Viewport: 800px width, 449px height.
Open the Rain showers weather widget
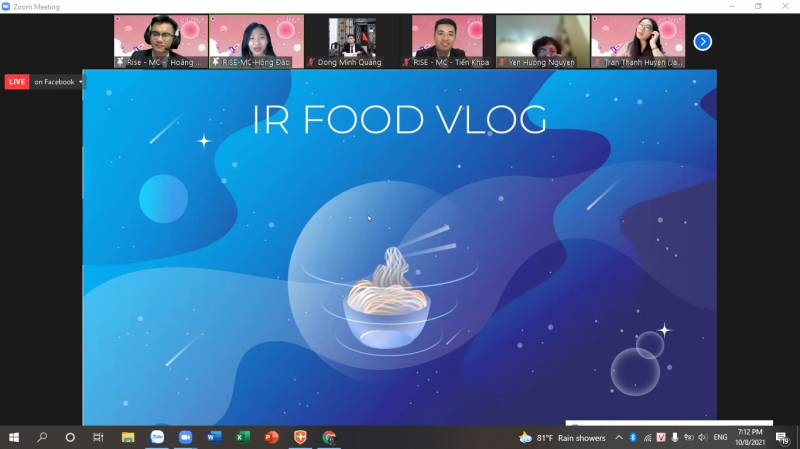pos(563,437)
